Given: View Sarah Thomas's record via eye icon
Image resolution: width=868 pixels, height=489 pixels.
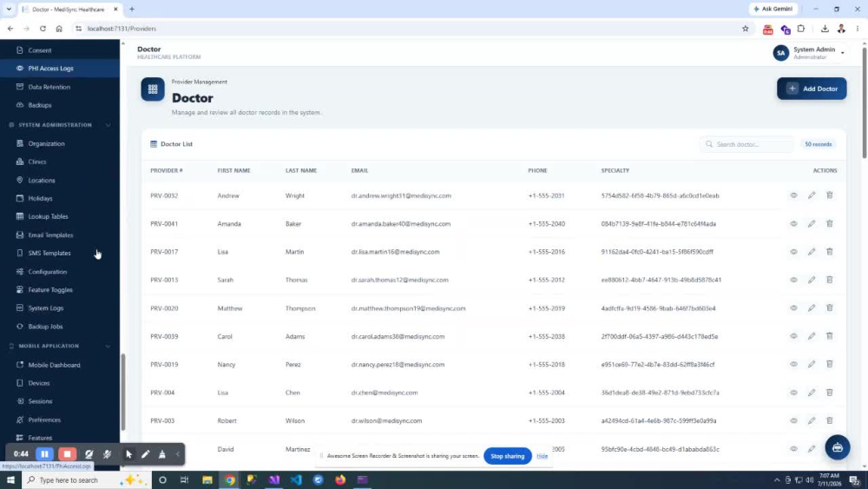Looking at the screenshot, I should click(x=794, y=280).
